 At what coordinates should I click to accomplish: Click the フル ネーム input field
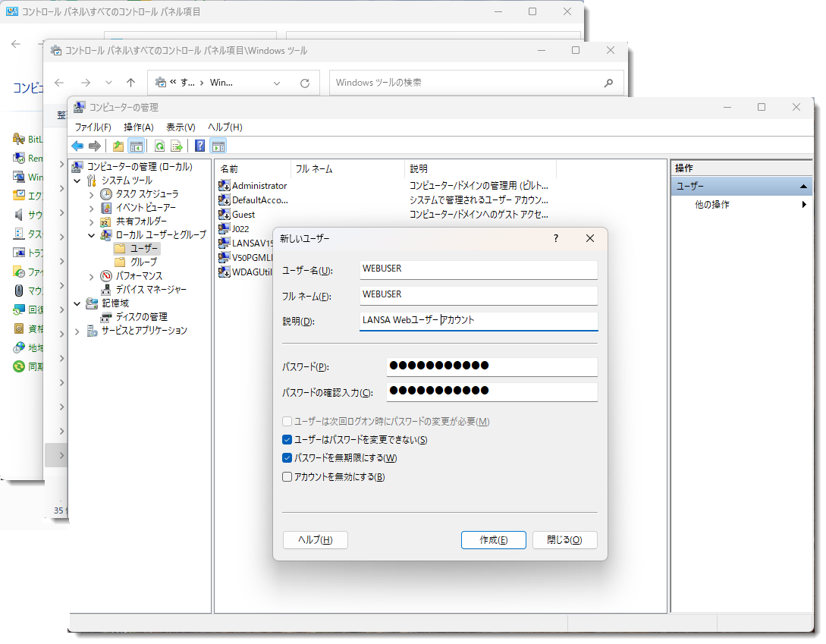479,295
